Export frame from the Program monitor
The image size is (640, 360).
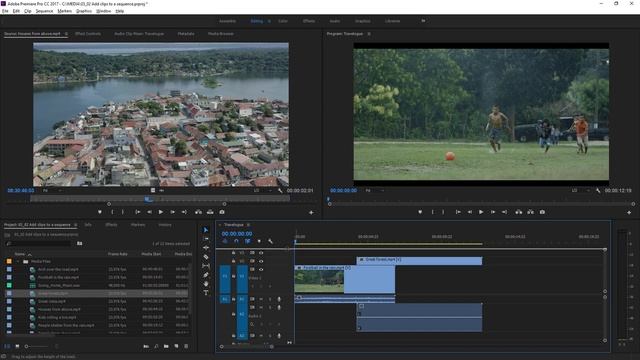point(542,212)
